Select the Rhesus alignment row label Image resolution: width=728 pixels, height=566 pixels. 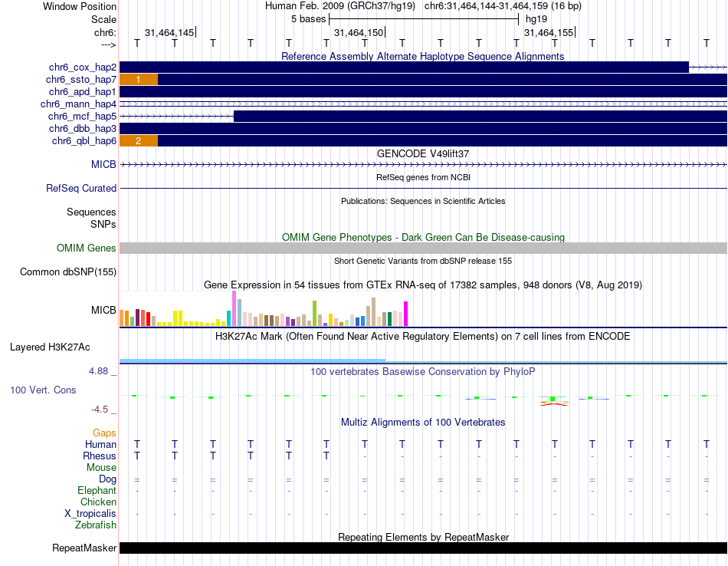tap(100, 456)
